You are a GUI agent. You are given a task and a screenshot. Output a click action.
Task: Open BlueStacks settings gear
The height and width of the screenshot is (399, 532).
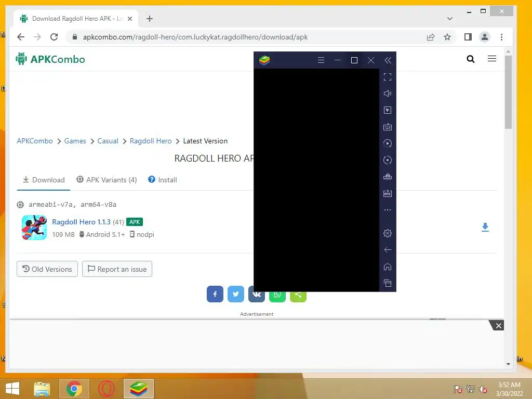(x=388, y=233)
